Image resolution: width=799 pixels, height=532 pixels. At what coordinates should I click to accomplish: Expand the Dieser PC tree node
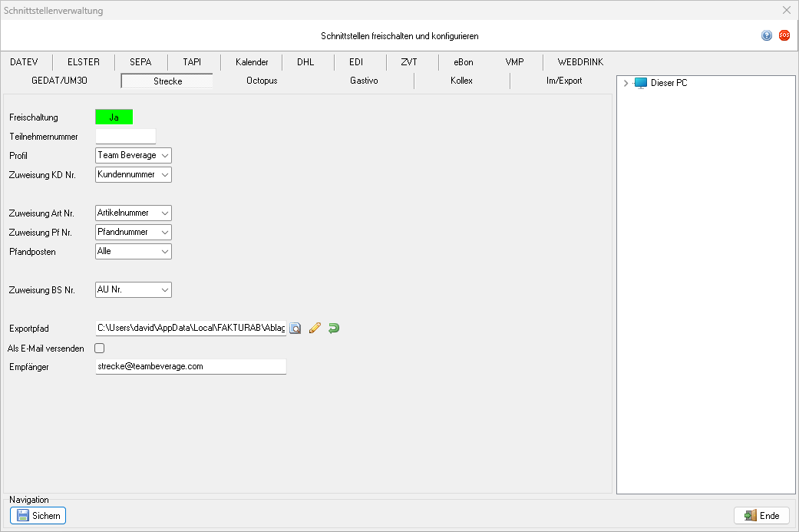point(626,83)
